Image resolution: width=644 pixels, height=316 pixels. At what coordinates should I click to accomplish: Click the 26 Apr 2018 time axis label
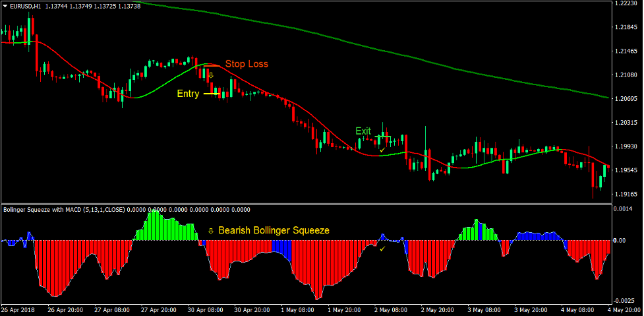tap(18, 310)
